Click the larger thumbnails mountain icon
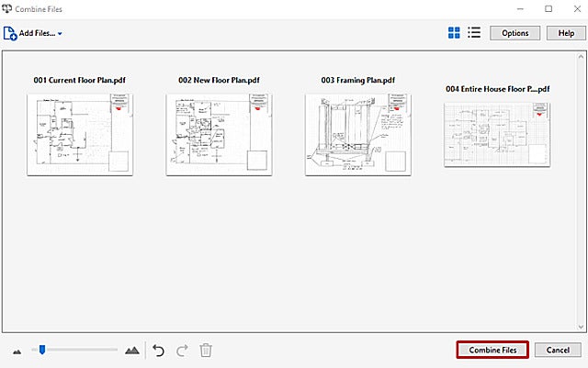This screenshot has width=588, height=368. pos(132,351)
